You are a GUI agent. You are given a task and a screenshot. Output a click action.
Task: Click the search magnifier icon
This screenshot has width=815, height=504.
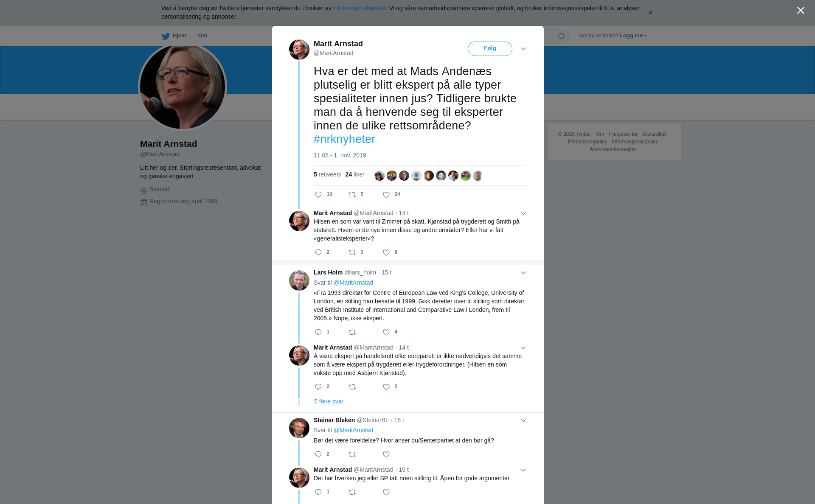(x=562, y=36)
